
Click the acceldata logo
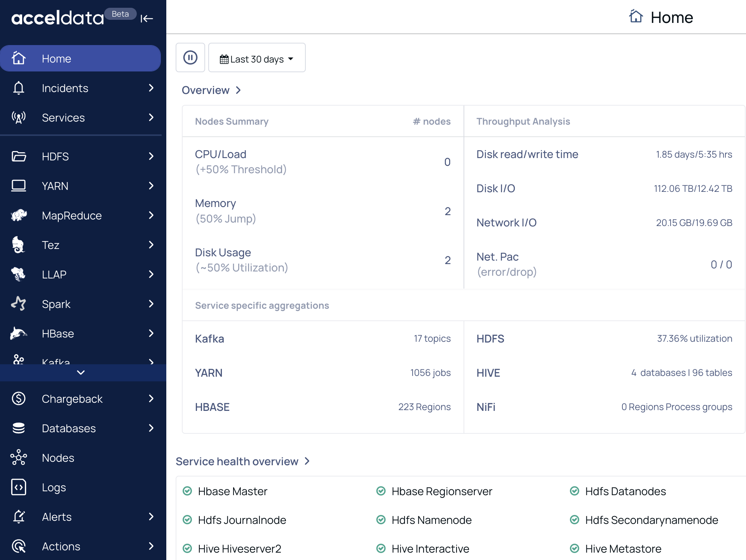tap(58, 18)
